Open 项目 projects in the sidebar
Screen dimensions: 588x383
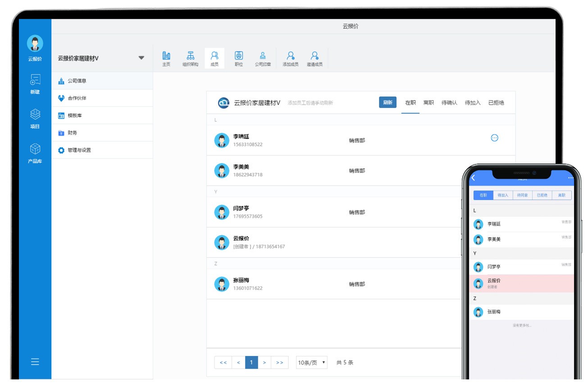(35, 119)
